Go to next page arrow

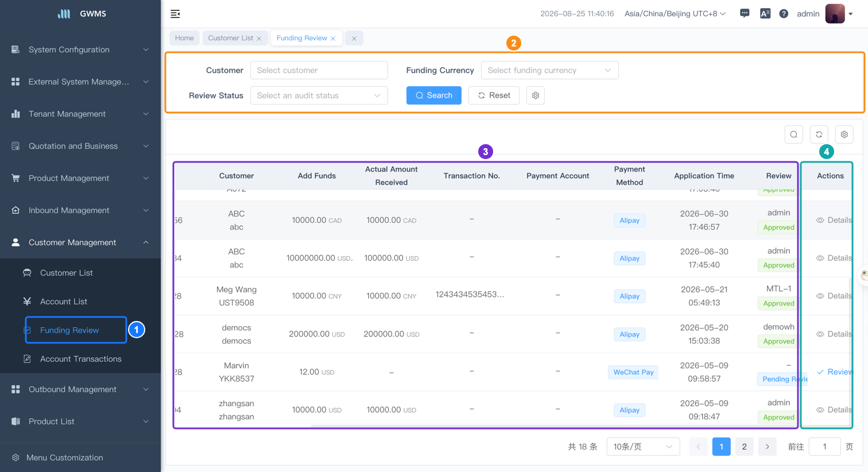coord(768,447)
